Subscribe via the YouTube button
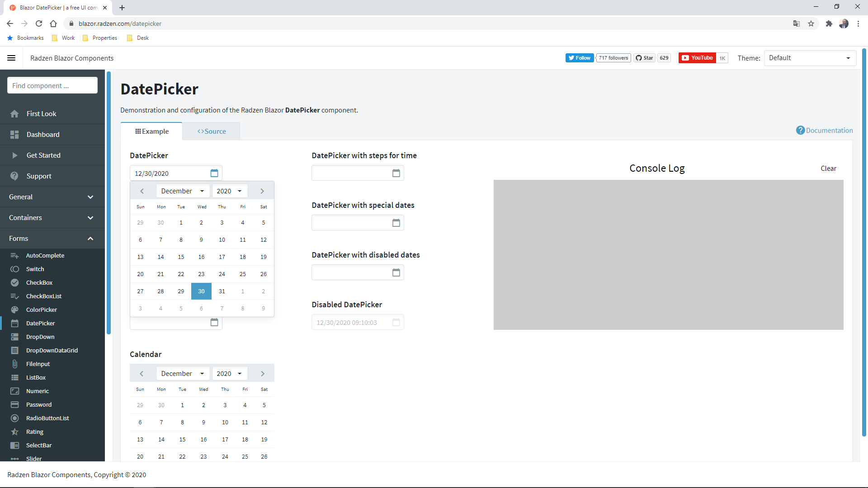 pyautogui.click(x=697, y=58)
